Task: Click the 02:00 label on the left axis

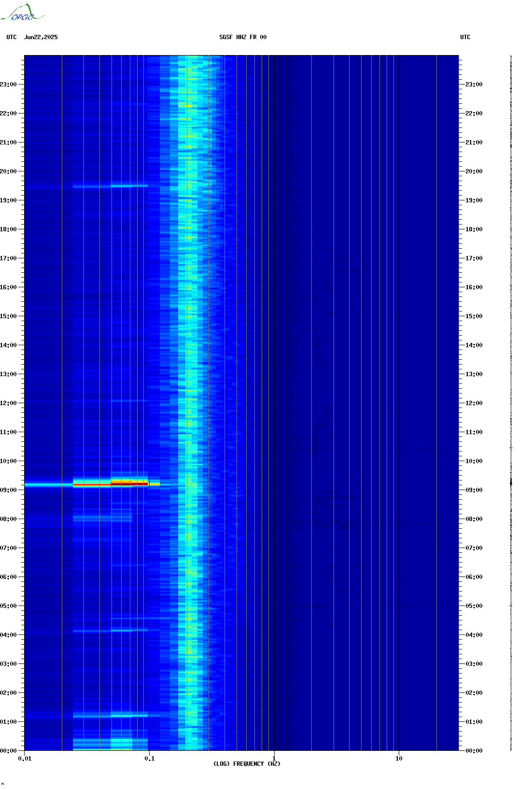Action: tap(8, 693)
